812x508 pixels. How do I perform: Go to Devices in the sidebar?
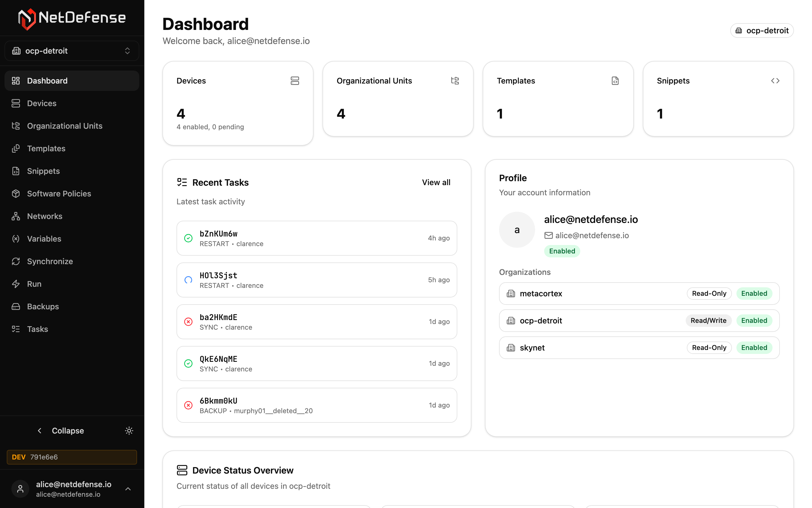(x=72, y=103)
